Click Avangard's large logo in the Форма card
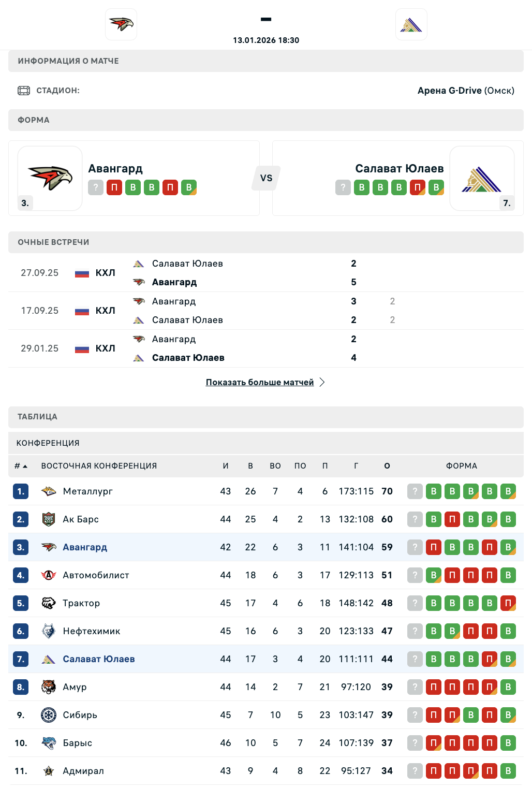 (50, 178)
